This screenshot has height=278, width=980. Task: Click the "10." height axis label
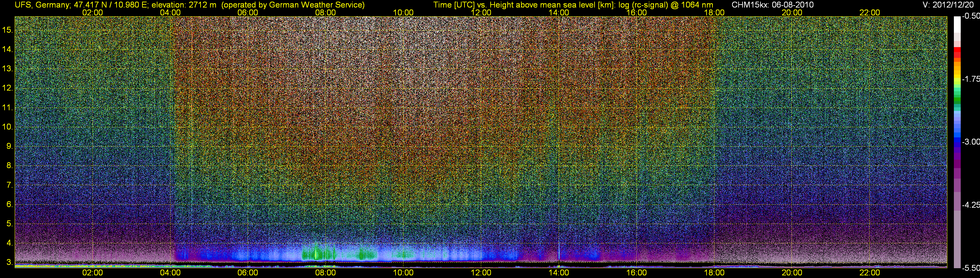click(8, 127)
